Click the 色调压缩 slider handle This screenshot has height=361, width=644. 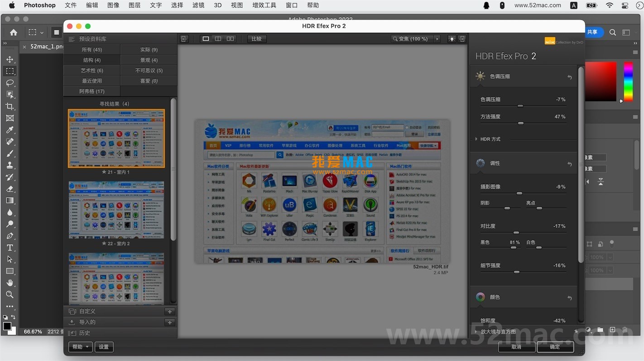coord(520,106)
